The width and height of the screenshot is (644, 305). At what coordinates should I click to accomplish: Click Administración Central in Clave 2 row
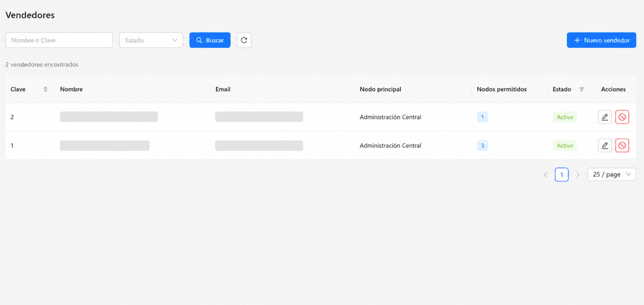coord(390,117)
